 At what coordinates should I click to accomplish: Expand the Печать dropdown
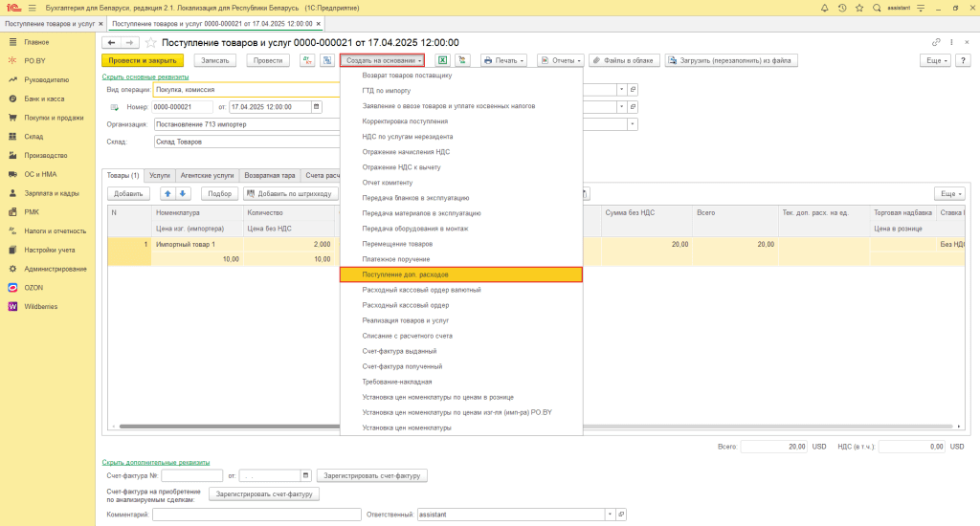(x=503, y=60)
